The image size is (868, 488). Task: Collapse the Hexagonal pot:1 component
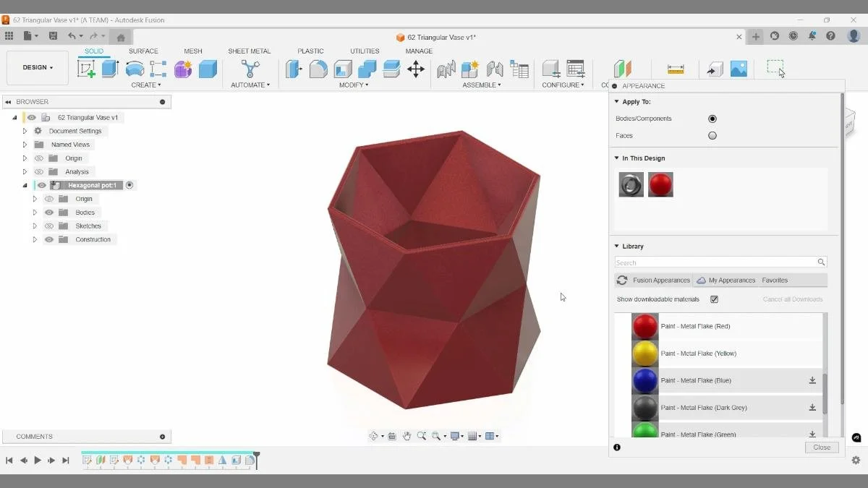25,185
